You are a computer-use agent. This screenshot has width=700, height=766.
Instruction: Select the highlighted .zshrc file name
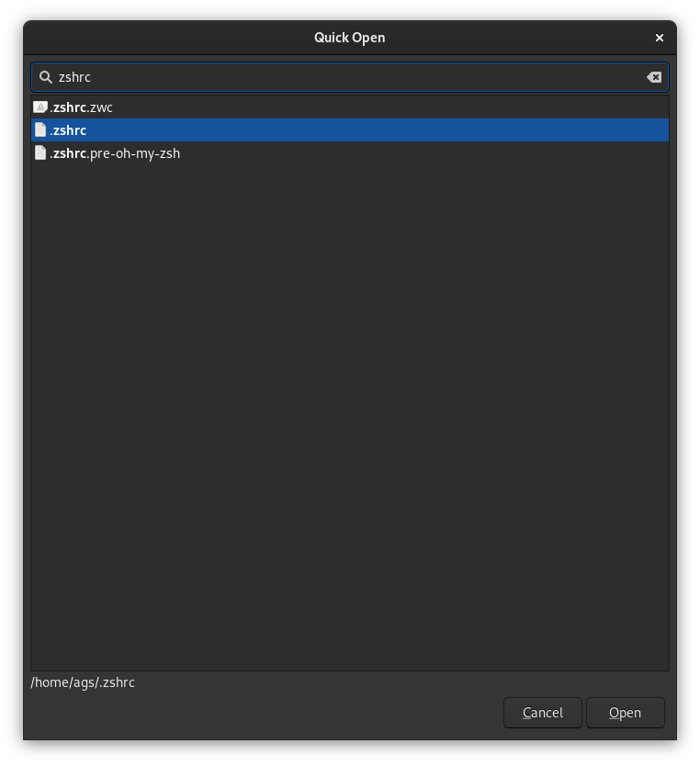coord(68,130)
